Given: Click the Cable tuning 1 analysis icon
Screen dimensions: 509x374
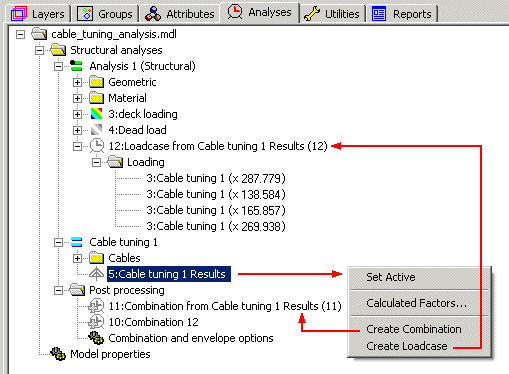Looking at the screenshot, I should point(76,242).
